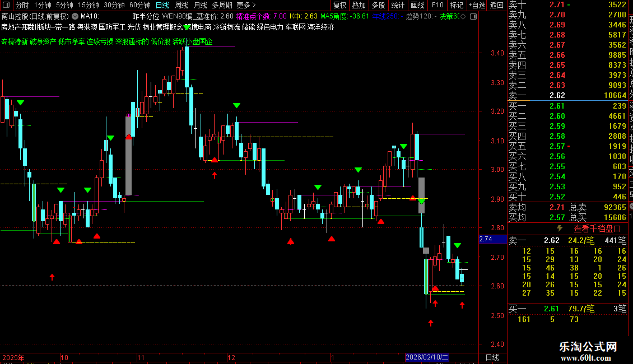
Task: Open the 多周期 multi-period view
Action: tap(222, 5)
